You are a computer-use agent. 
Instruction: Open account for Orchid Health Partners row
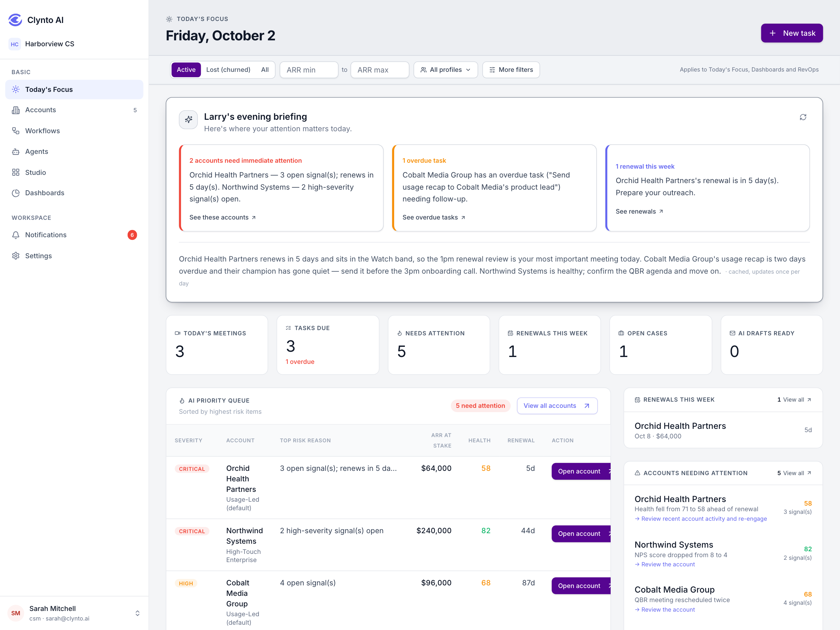coord(581,471)
